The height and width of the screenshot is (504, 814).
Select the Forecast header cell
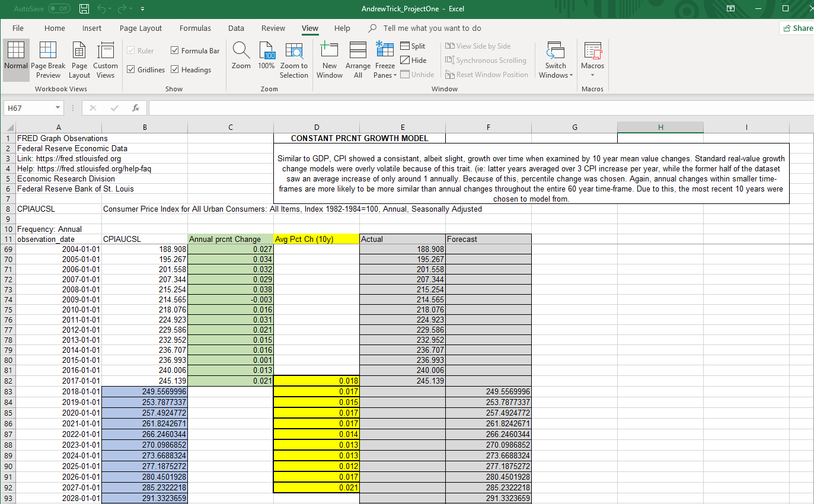(489, 239)
